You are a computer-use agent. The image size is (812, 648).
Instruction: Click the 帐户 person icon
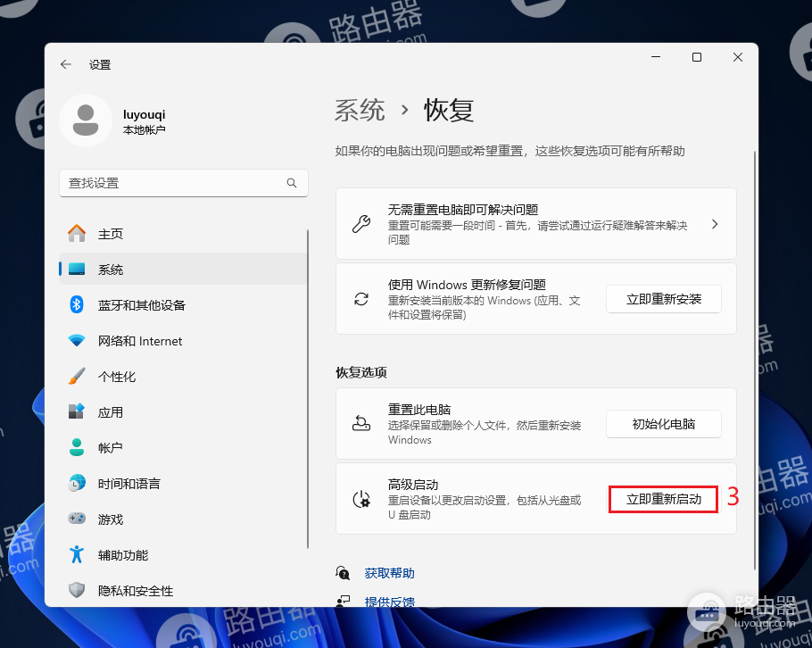click(77, 447)
